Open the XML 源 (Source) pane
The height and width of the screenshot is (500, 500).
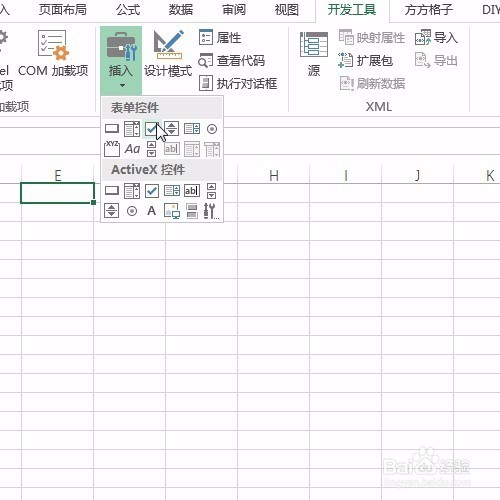click(x=314, y=54)
